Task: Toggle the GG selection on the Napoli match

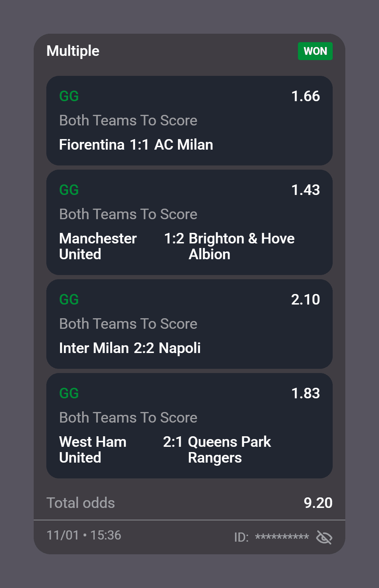Action: pos(69,300)
